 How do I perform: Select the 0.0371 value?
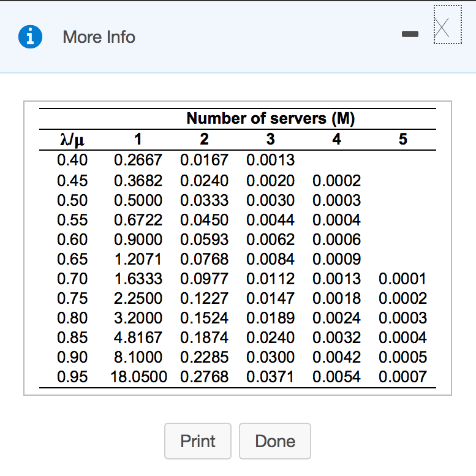coord(270,377)
